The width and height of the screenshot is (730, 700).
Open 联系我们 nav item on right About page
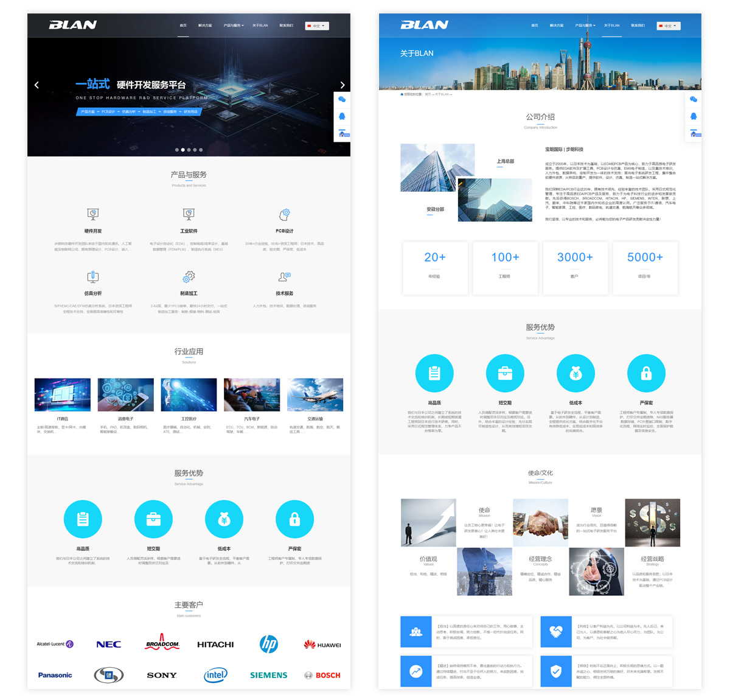638,26
